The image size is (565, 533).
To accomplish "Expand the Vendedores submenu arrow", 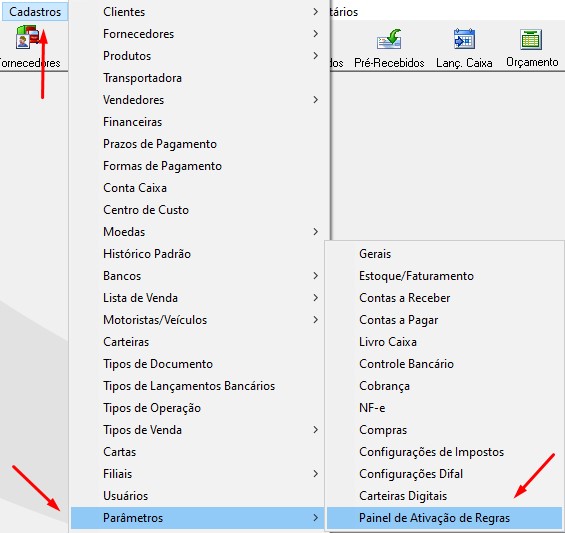I will point(316,100).
